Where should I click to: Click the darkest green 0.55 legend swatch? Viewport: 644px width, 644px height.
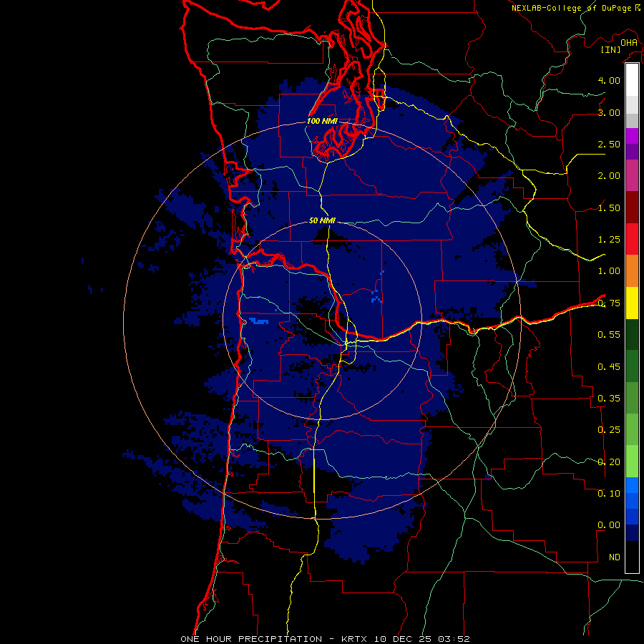point(632,334)
